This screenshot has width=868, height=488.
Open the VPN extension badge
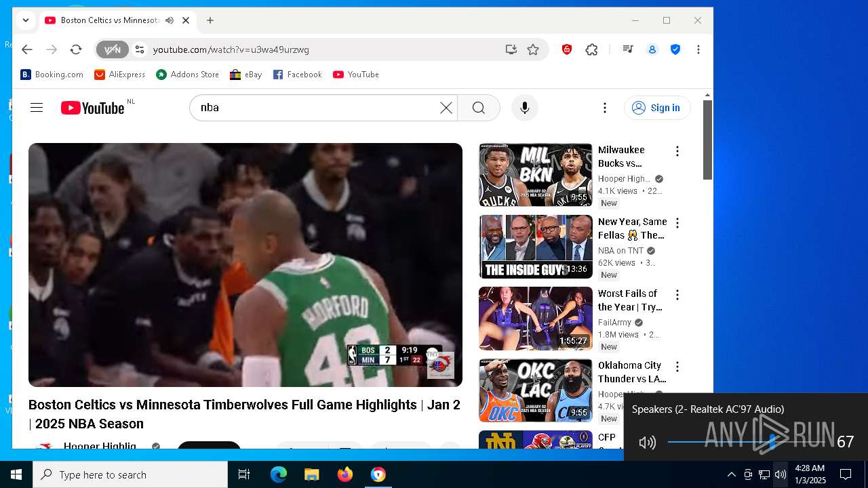coord(112,49)
